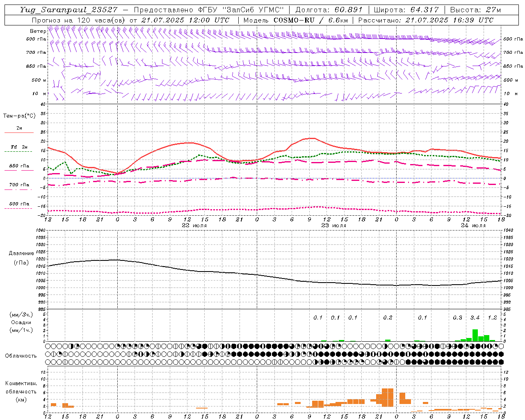
Task: Select the model name COSMO-RU / 6.6км
Action: pos(310,20)
